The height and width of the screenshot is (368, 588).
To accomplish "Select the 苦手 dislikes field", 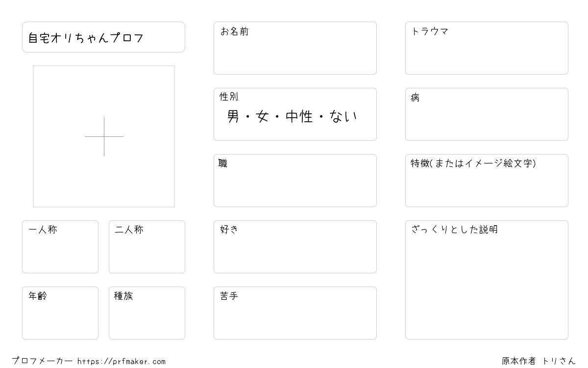I will 295,313.
